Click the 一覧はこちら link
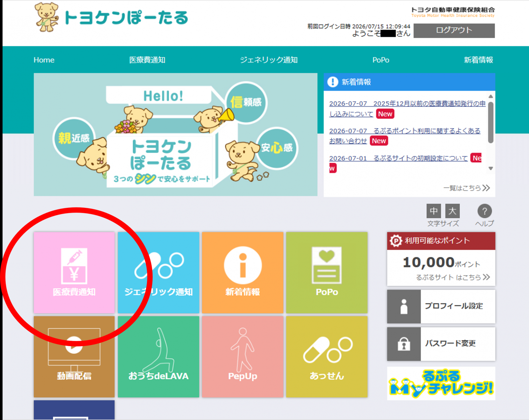The width and height of the screenshot is (529, 420). pos(467,188)
